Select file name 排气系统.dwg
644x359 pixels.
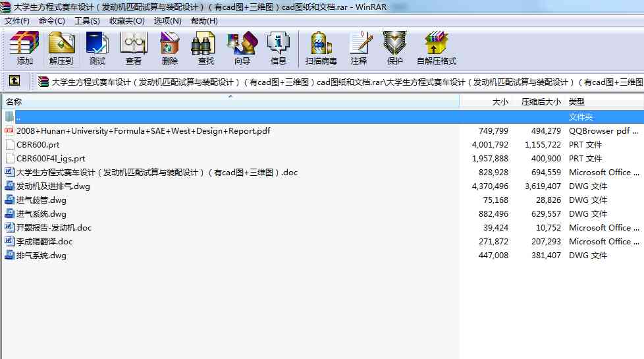point(41,255)
